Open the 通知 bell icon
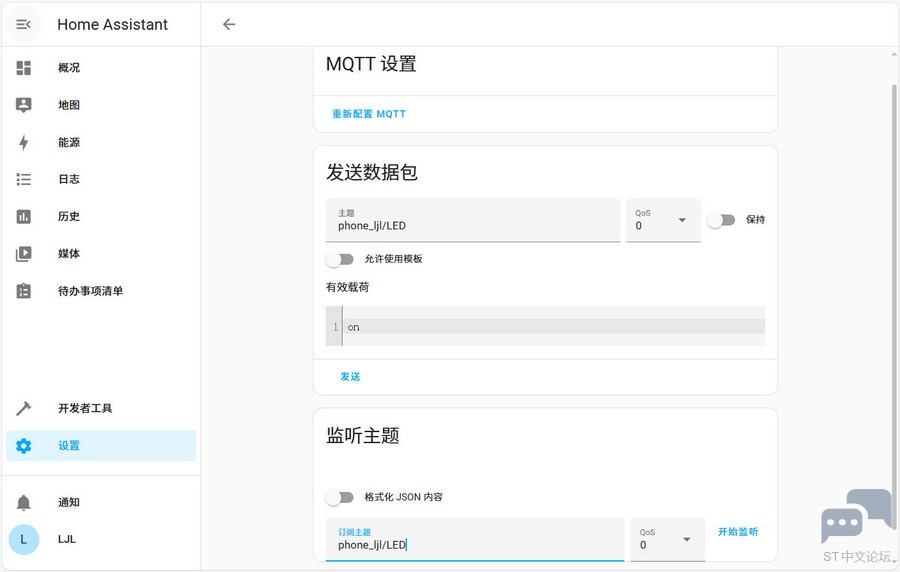The width and height of the screenshot is (900, 572). (x=24, y=503)
